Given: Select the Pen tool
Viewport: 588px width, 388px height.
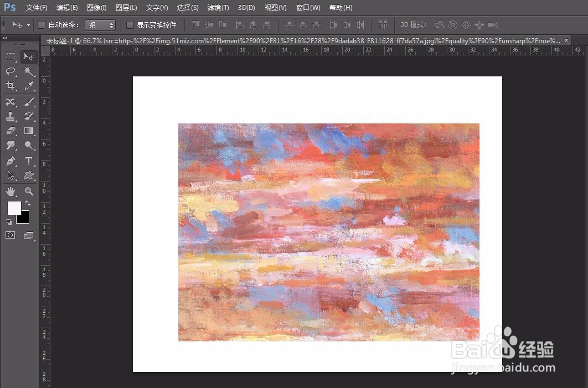Looking at the screenshot, I should 11,161.
